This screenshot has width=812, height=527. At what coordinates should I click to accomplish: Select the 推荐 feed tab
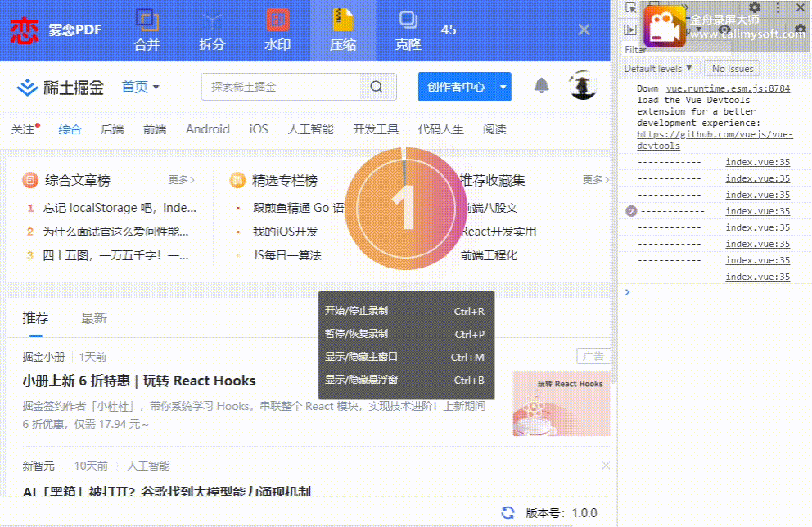point(35,318)
